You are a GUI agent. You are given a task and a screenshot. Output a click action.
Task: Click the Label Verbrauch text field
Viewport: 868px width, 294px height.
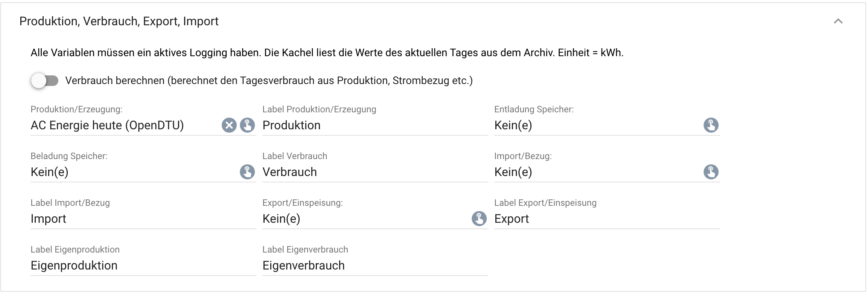click(x=375, y=172)
